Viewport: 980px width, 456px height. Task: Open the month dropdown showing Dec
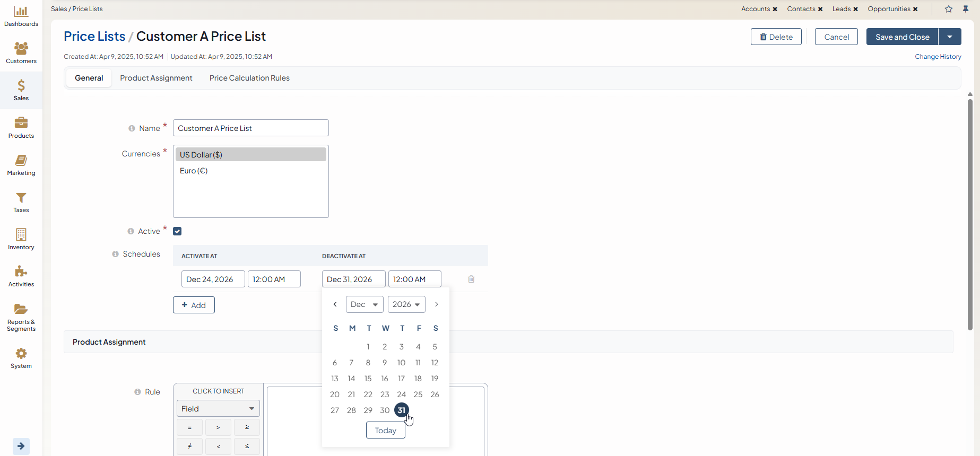point(364,304)
